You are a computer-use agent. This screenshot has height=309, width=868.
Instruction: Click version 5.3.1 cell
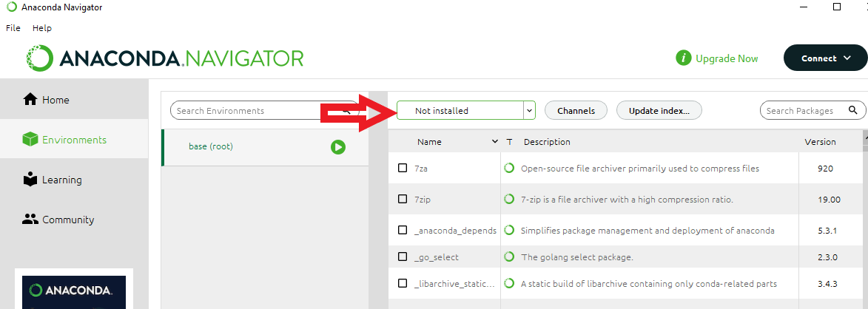pos(827,231)
